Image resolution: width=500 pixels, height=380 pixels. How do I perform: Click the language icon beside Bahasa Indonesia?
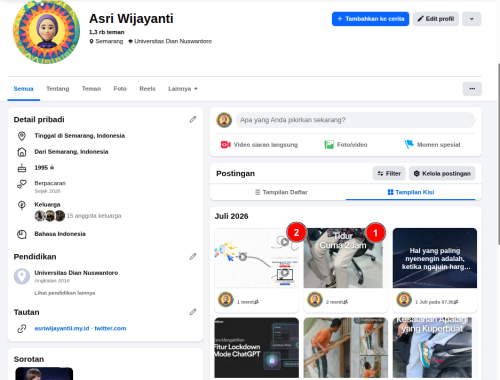click(22, 234)
